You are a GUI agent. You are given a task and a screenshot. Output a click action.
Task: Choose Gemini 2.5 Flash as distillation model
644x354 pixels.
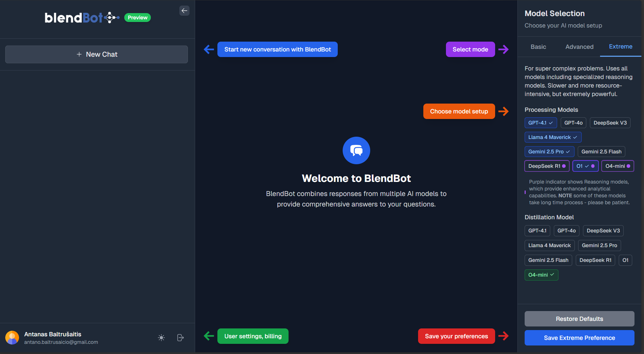tap(548, 260)
